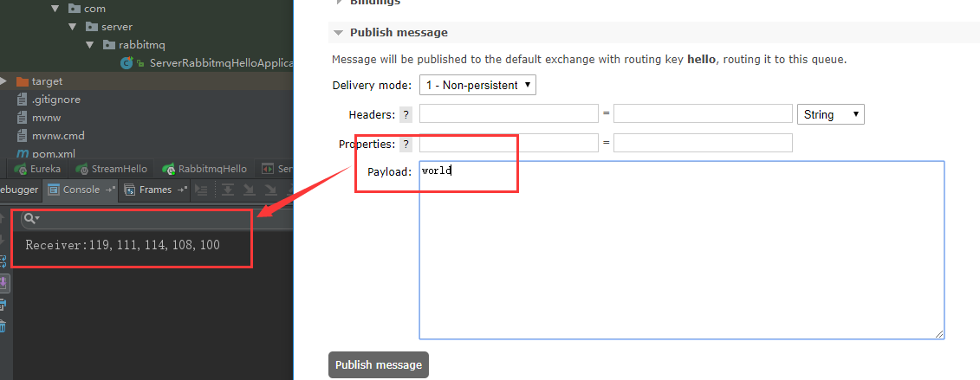Click the Publish message button
The image size is (980, 380).
(379, 365)
